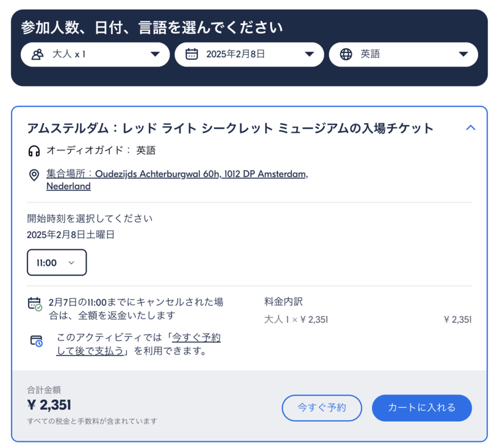Click the 開始時刻を選択してください label

click(90, 218)
